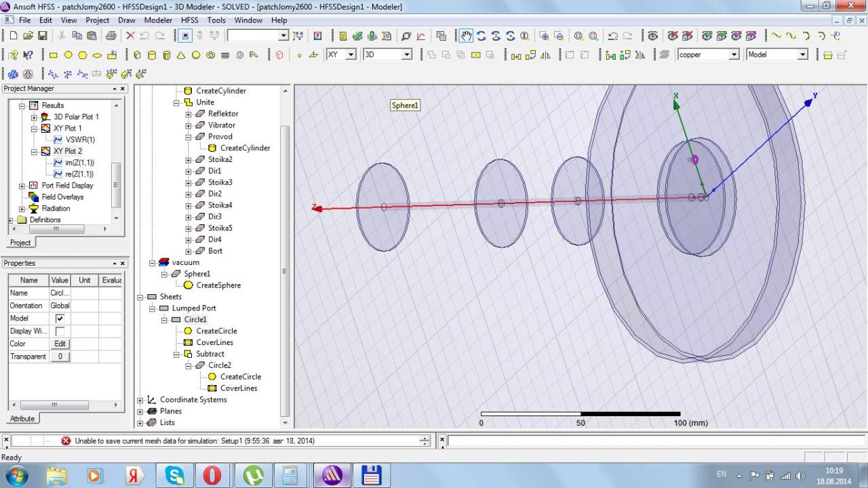
Task: Uncheck the Model checkbox in Properties
Action: pyautogui.click(x=60, y=319)
